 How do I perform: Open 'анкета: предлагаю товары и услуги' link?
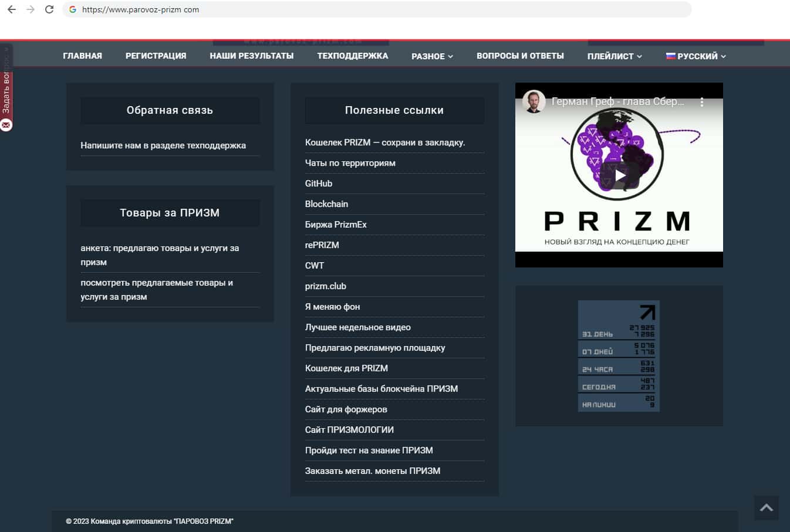pyautogui.click(x=160, y=255)
